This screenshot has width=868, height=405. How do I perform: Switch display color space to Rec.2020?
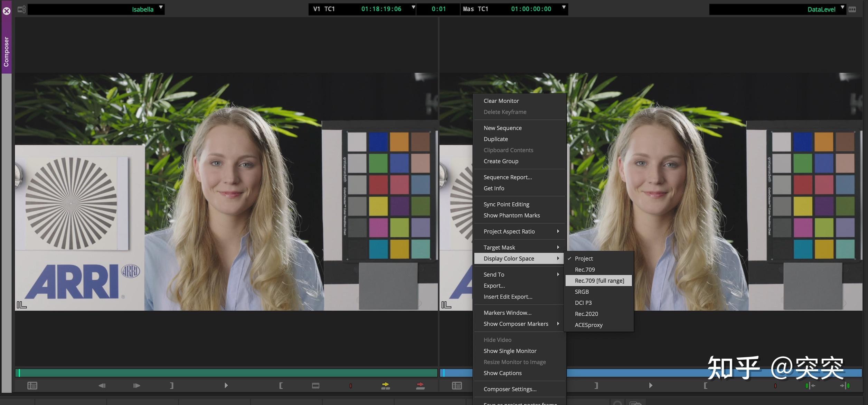pyautogui.click(x=586, y=314)
